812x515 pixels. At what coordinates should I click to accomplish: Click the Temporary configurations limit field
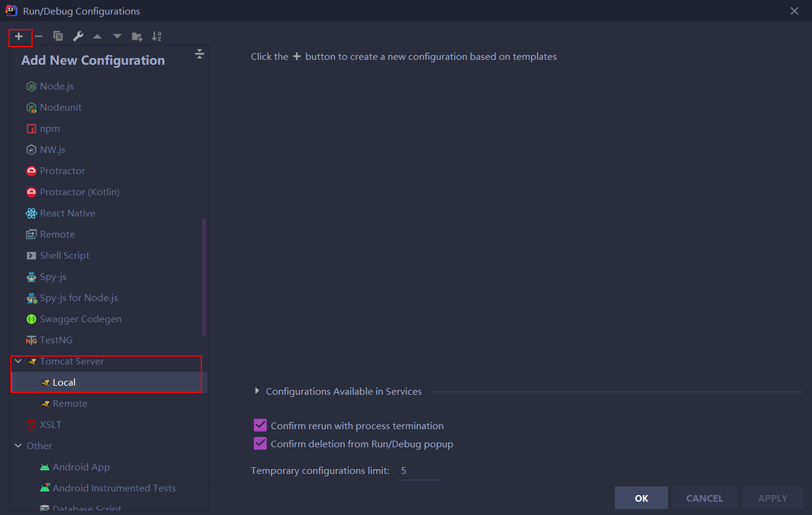(x=420, y=471)
